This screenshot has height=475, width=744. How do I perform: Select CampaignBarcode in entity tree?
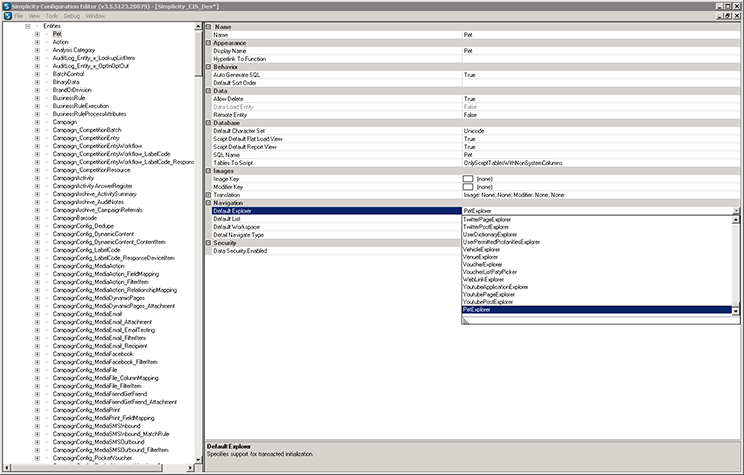pyautogui.click(x=74, y=218)
